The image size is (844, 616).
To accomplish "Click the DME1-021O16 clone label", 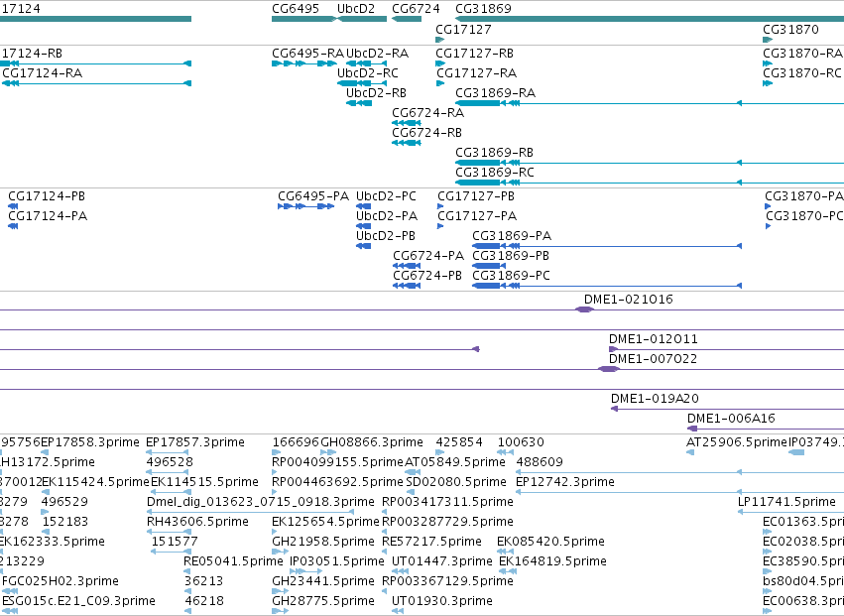I will pyautogui.click(x=629, y=300).
